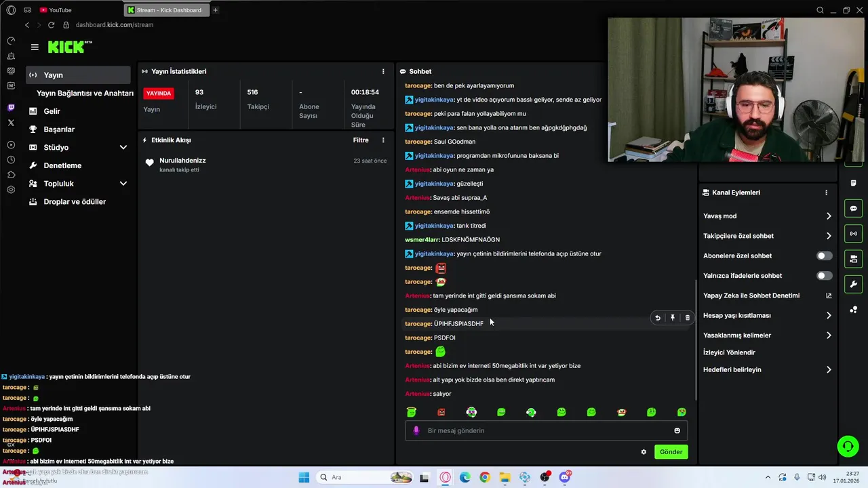Open Takipçilere özel sohbet options arrow
This screenshot has width=868, height=488.
tap(829, 236)
